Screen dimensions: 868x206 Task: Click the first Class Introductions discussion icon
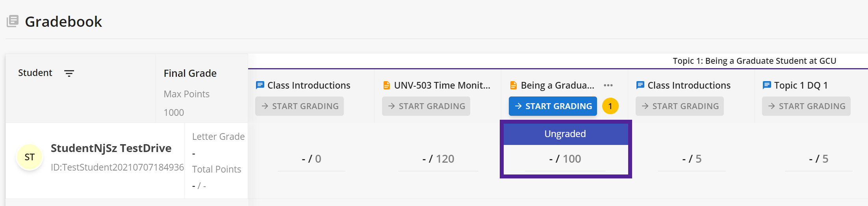click(260, 85)
